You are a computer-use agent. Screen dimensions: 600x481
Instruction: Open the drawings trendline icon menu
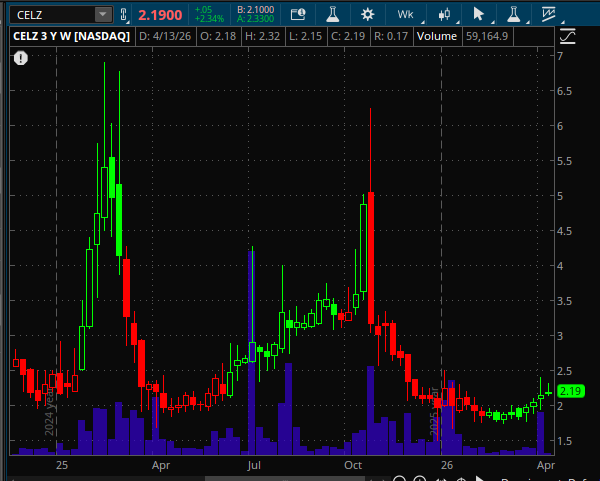click(548, 15)
